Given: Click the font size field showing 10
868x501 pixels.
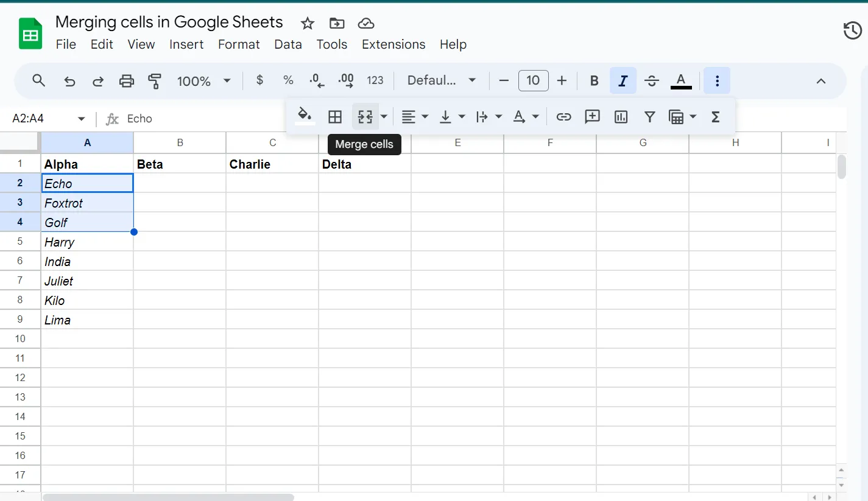Looking at the screenshot, I should click(x=533, y=80).
